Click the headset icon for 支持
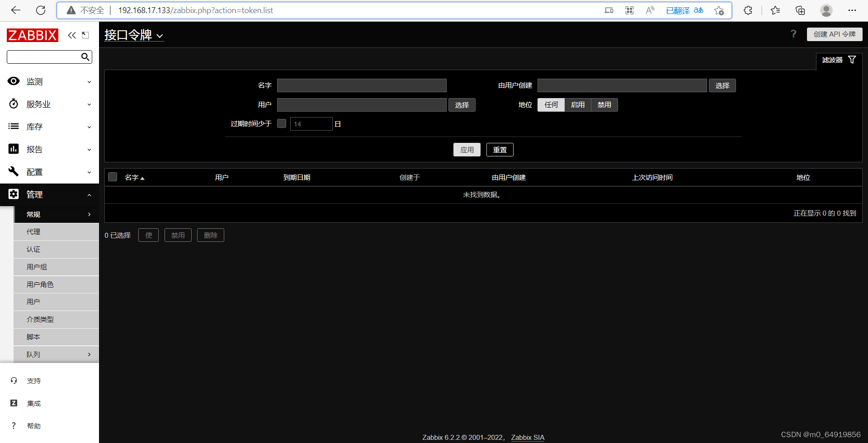 pos(14,381)
